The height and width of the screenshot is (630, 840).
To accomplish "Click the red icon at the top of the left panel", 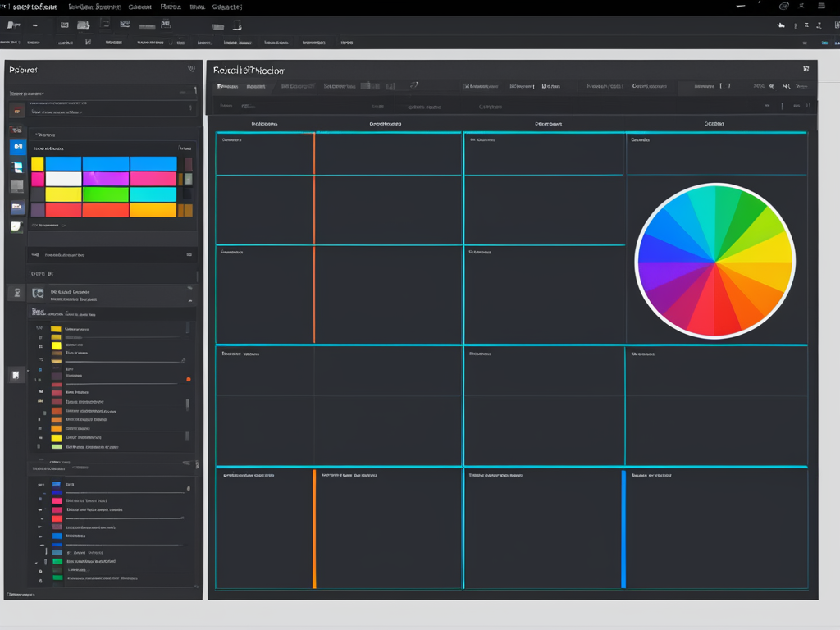I will coord(17,111).
